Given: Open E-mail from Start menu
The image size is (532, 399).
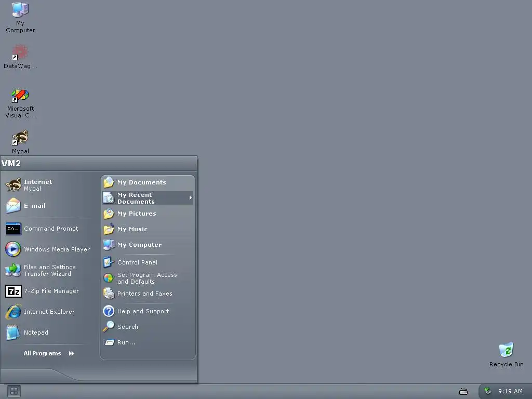Looking at the screenshot, I should [48, 206].
